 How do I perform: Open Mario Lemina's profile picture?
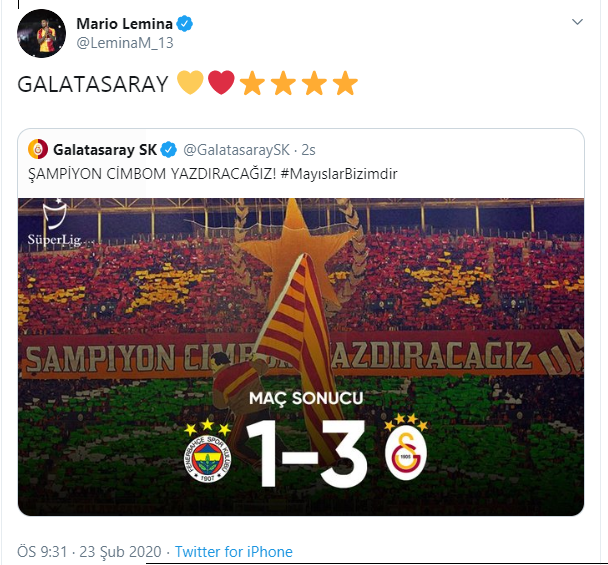click(x=41, y=33)
